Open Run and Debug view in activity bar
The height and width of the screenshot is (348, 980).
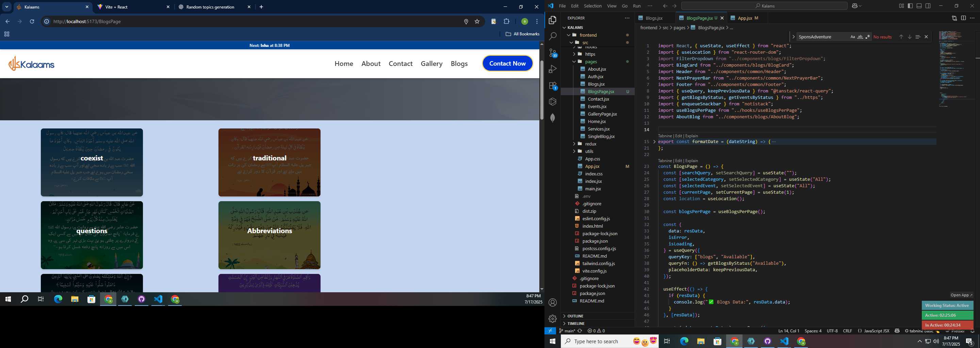click(x=552, y=69)
